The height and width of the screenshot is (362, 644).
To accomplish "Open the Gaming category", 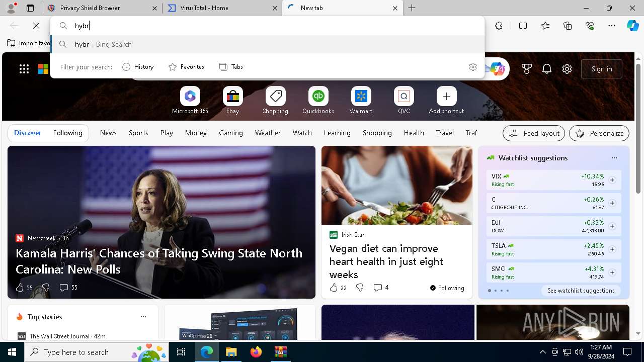I will tap(231, 133).
